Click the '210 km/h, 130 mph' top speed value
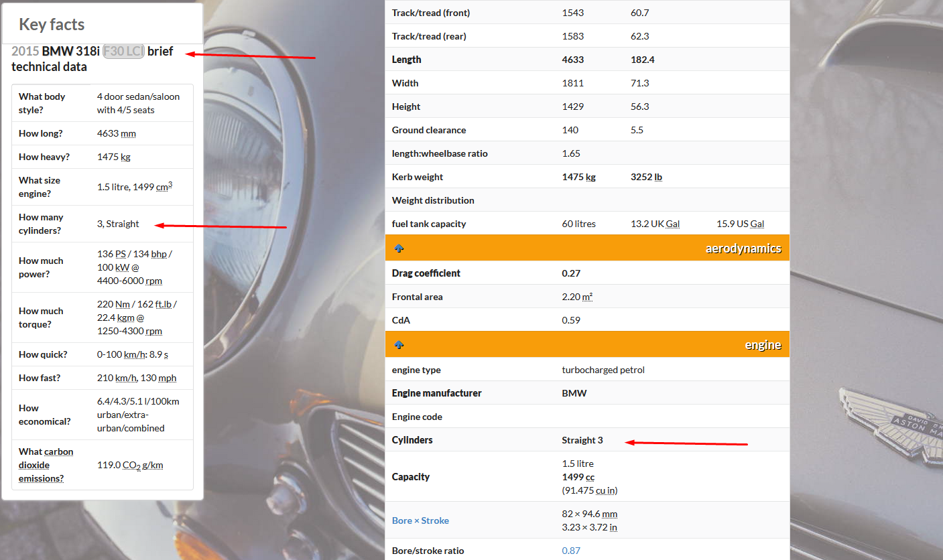 tap(137, 378)
